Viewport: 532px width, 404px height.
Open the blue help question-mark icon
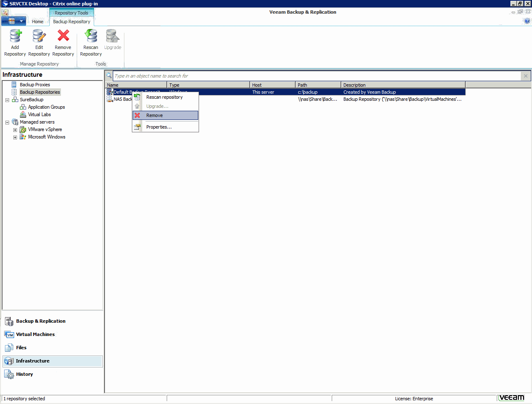coord(527,21)
